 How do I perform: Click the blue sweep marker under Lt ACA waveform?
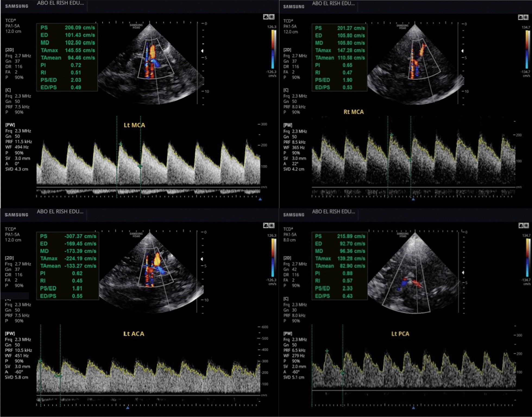[128, 408]
